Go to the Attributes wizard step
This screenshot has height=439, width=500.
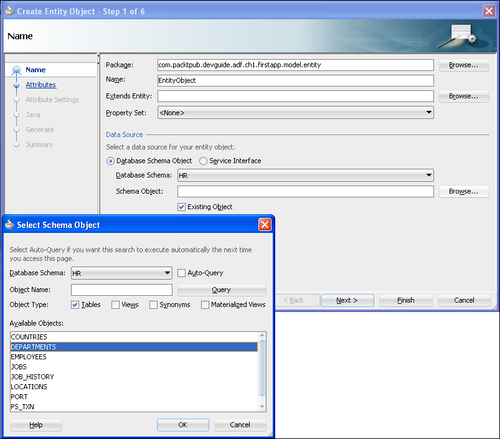41,85
